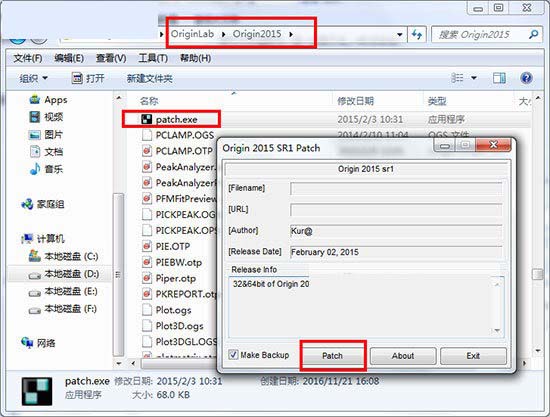
Task: Click the PIE.OTP file icon
Action: tap(147, 246)
